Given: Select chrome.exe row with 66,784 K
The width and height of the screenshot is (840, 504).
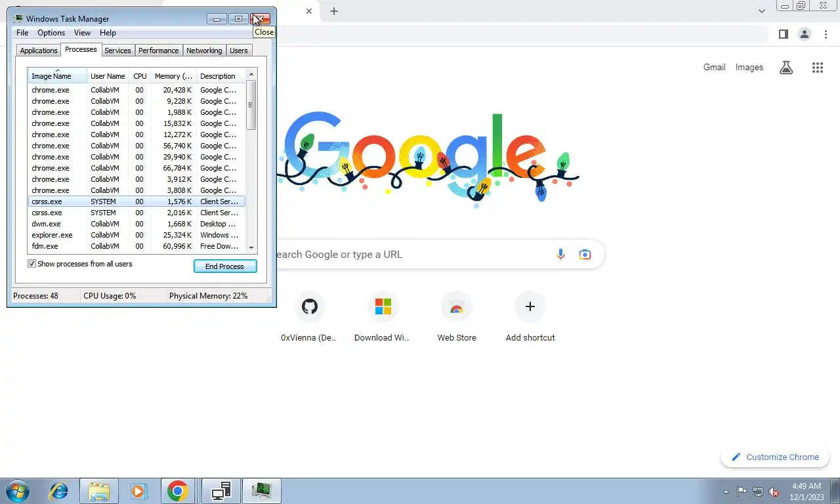Looking at the screenshot, I should click(x=136, y=168).
